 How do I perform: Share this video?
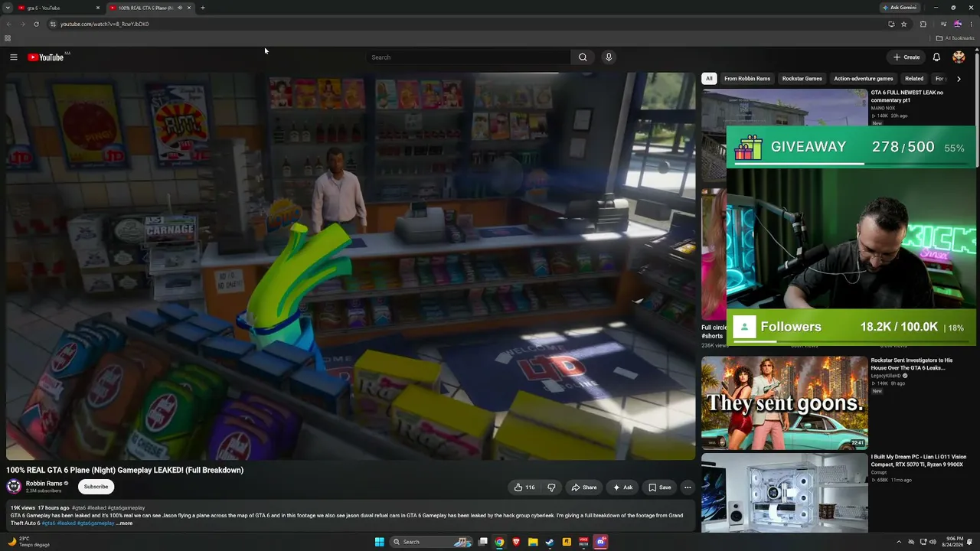584,487
